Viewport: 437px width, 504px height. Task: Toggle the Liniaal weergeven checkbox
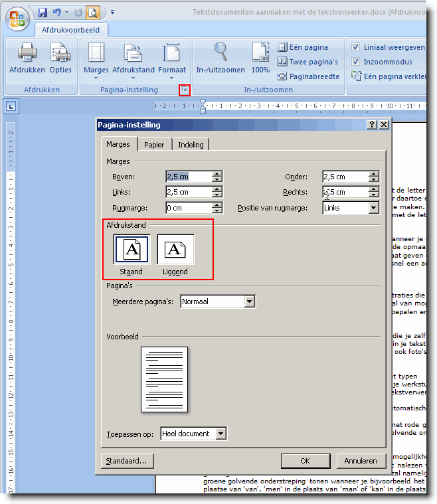[356, 47]
